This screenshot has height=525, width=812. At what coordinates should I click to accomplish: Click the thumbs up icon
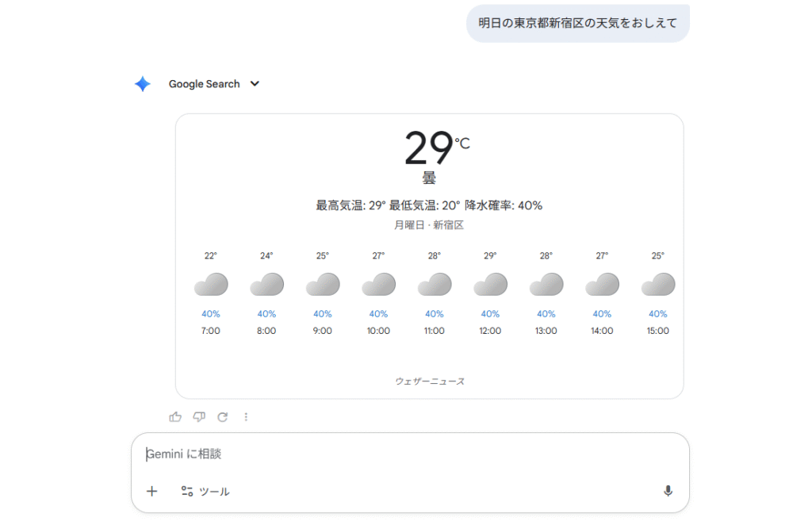click(x=175, y=416)
